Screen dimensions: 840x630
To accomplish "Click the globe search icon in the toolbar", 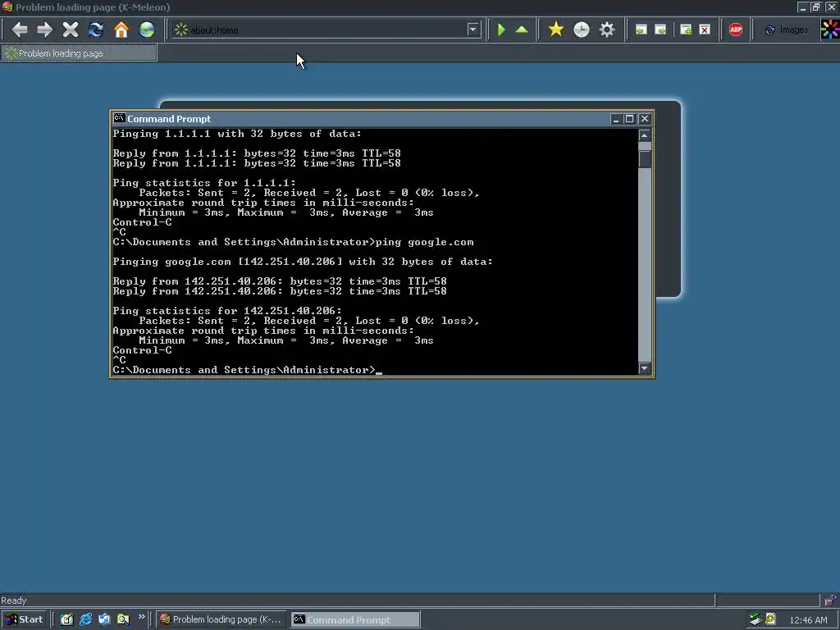I will (x=147, y=30).
